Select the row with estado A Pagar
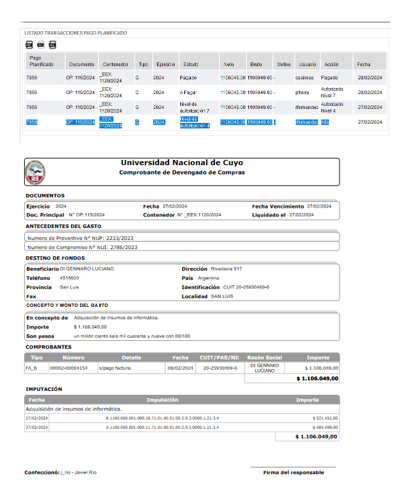The height and width of the screenshot is (492, 397). pyautogui.click(x=206, y=92)
